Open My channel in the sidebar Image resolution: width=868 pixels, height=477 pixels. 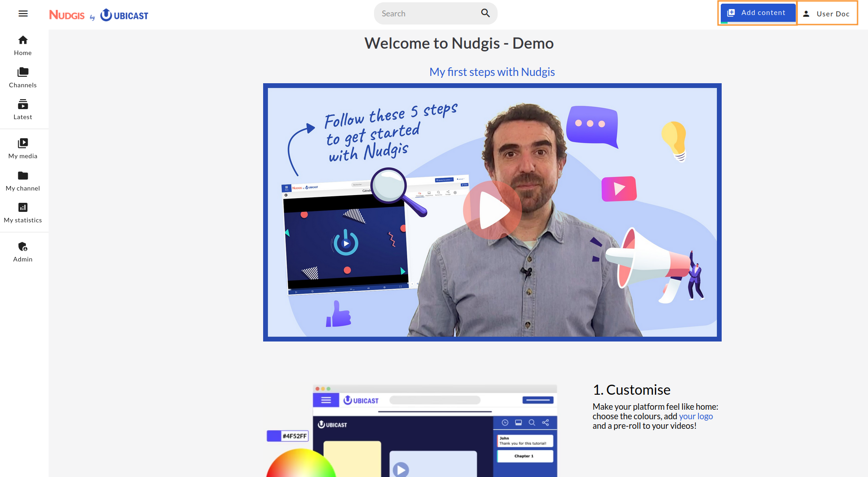(23, 181)
